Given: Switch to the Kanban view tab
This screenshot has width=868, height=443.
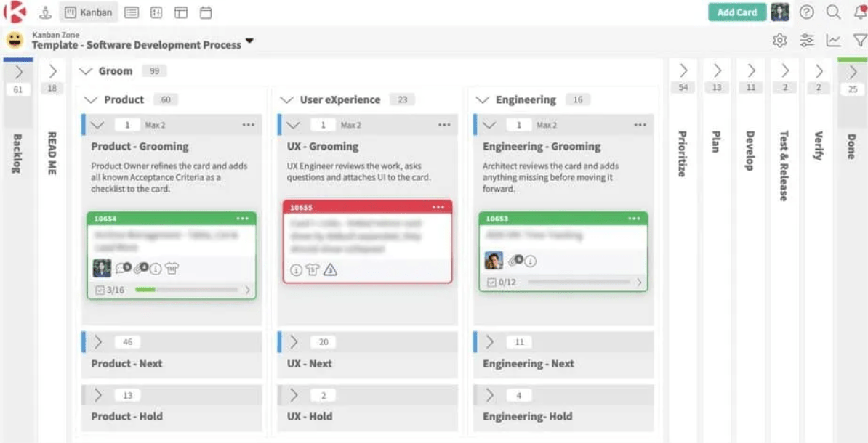Looking at the screenshot, I should [88, 12].
